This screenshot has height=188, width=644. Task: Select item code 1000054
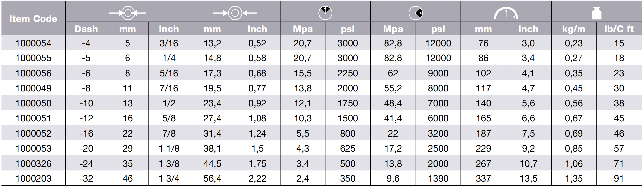coord(33,43)
